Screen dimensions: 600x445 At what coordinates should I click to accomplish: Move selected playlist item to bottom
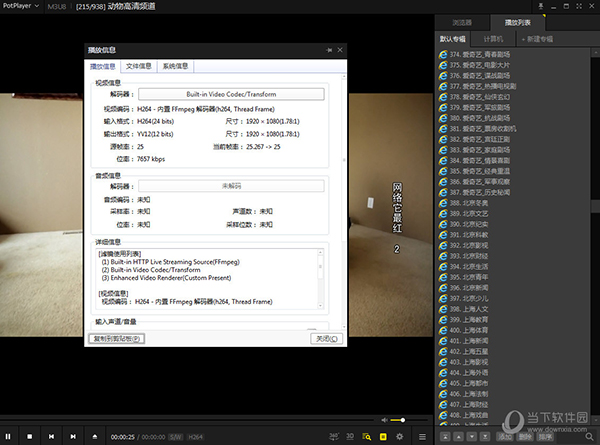485,437
